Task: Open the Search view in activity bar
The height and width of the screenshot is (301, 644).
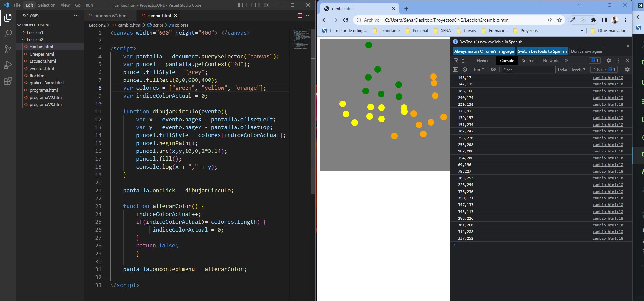Action: (8, 34)
